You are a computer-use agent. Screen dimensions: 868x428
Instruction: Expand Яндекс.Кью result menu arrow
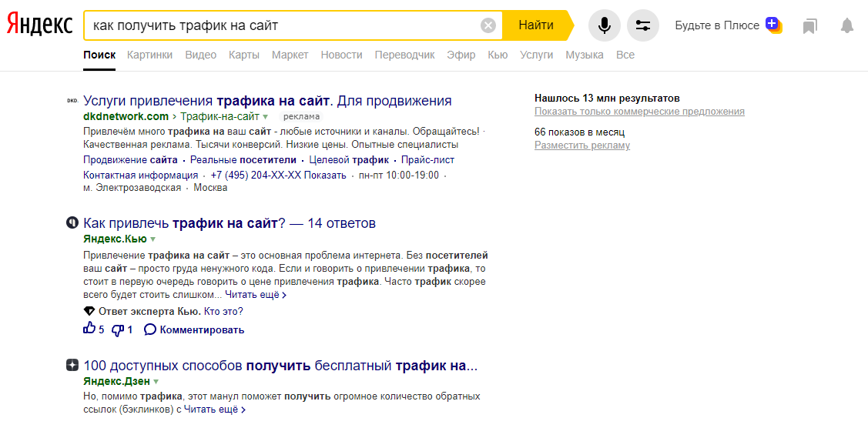click(152, 239)
